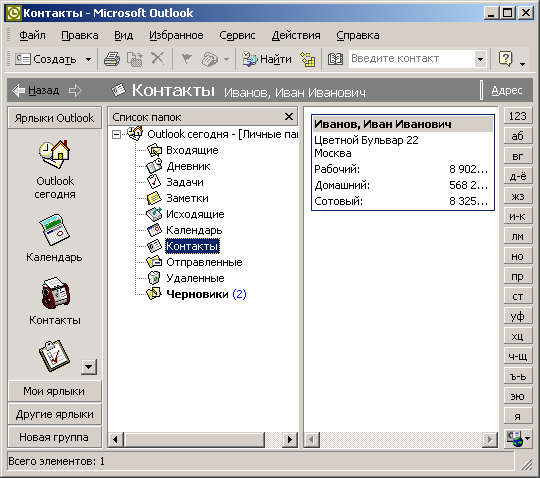Click the Find (Найти) button
Screen dimensions: 540x478
pos(267,59)
